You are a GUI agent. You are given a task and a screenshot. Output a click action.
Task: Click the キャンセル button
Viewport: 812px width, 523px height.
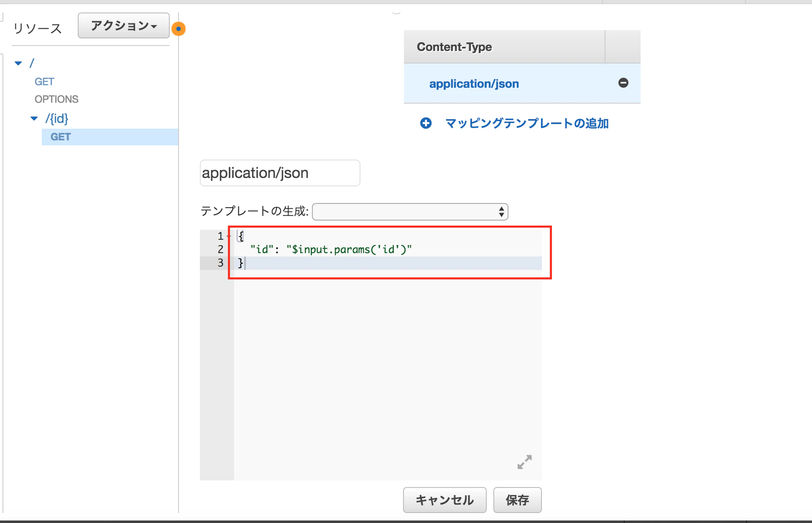444,500
